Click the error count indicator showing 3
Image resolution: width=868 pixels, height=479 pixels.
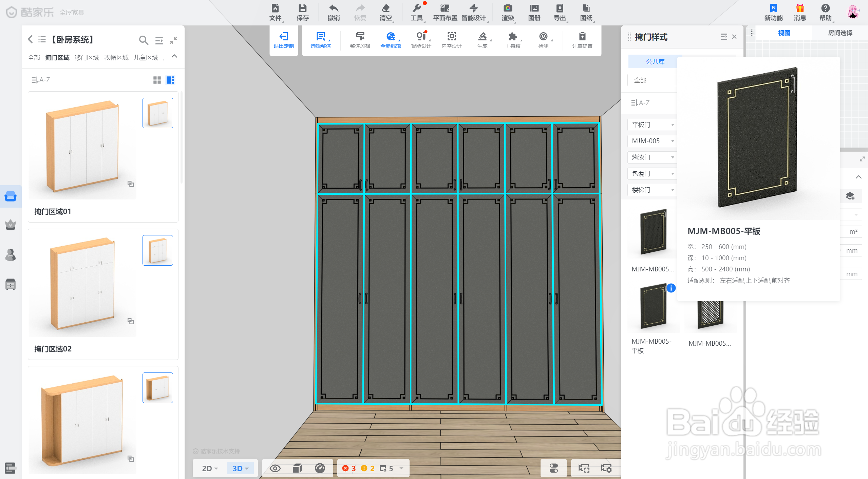349,468
